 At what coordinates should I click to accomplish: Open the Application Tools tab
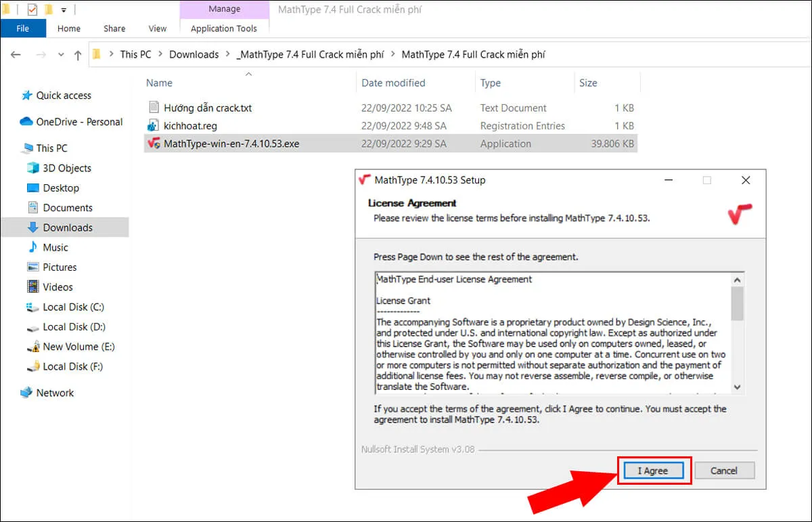(x=223, y=28)
